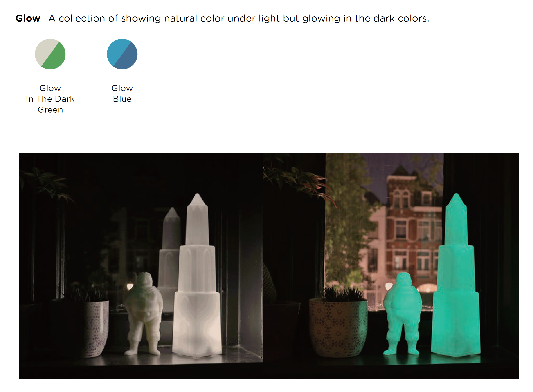Image resolution: width=533 pixels, height=392 pixels.
Task: Select the glowing green tower on the right
Action: pyautogui.click(x=456, y=275)
